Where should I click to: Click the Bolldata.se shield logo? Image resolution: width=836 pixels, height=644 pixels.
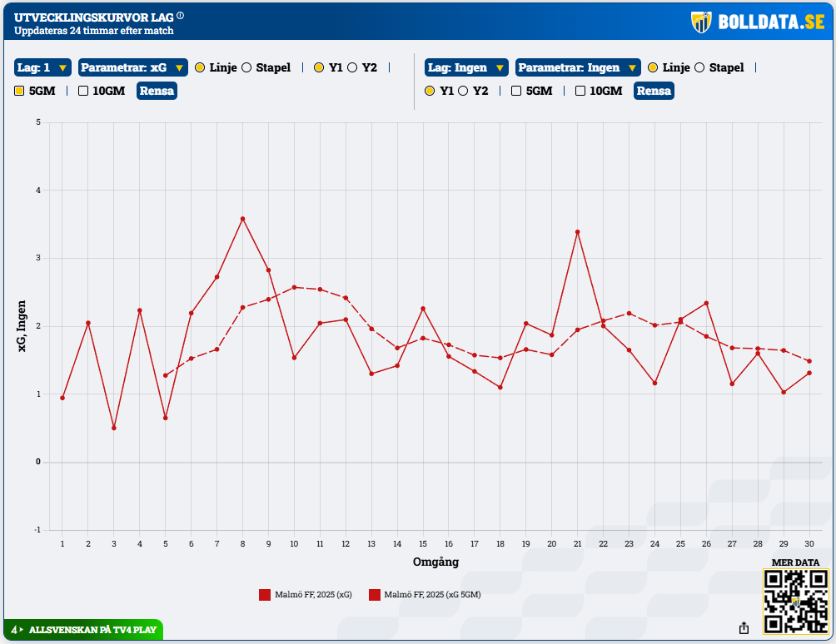(x=701, y=22)
